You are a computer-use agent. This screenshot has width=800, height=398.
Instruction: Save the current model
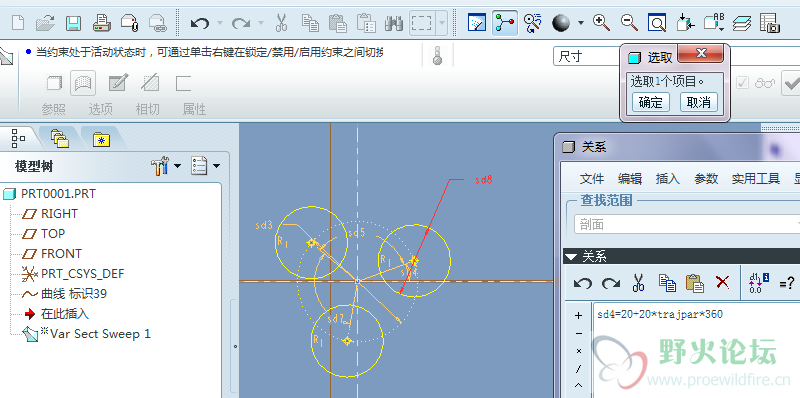(x=74, y=23)
